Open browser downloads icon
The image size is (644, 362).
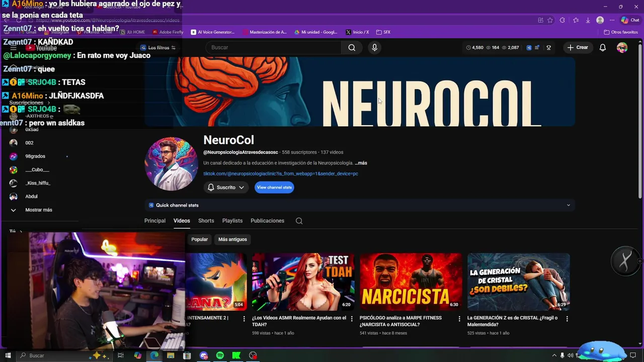(x=588, y=20)
